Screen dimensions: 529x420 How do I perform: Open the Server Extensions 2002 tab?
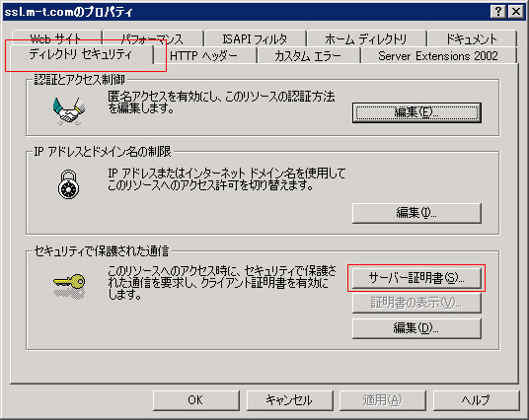pyautogui.click(x=438, y=55)
